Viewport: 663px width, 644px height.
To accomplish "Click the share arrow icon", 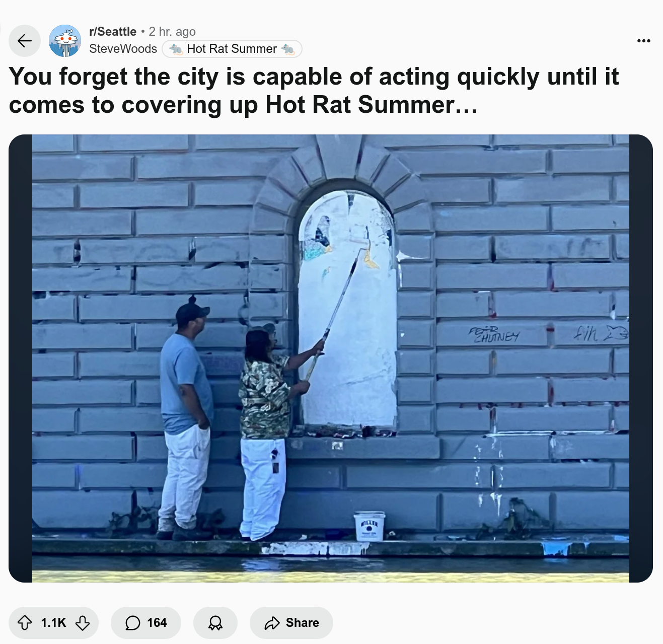I will click(x=272, y=623).
